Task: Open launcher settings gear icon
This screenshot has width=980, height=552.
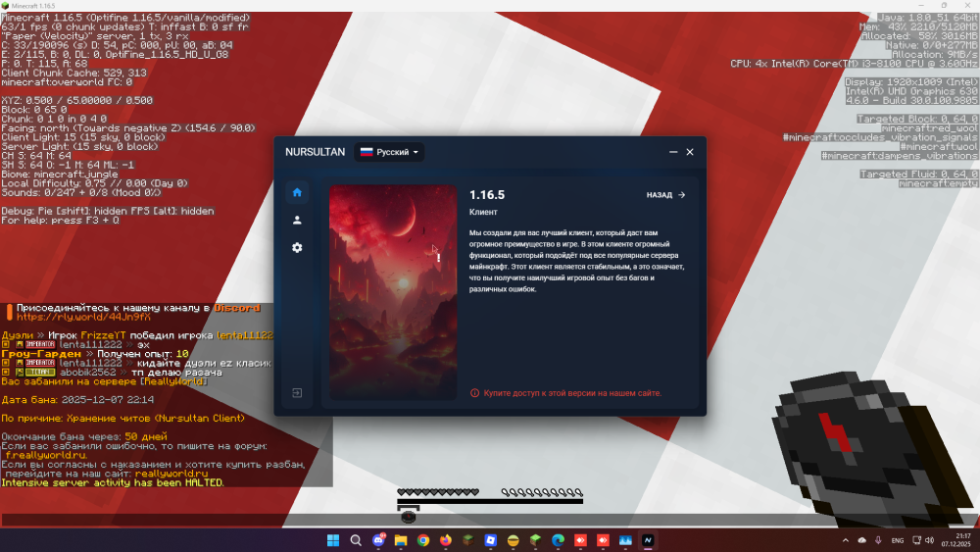Action: point(297,247)
